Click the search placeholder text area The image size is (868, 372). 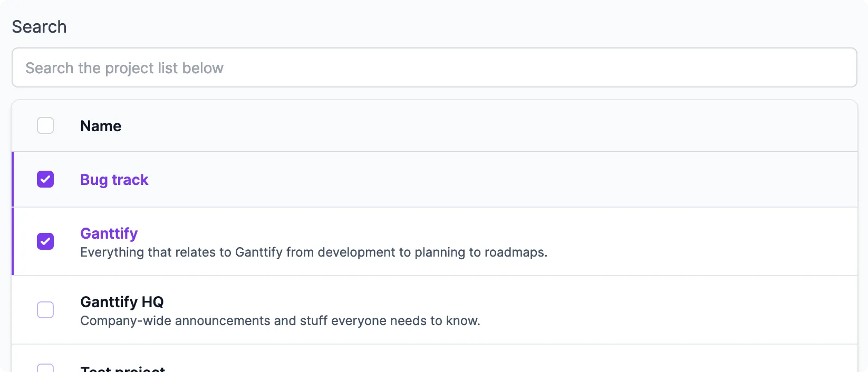tap(124, 67)
